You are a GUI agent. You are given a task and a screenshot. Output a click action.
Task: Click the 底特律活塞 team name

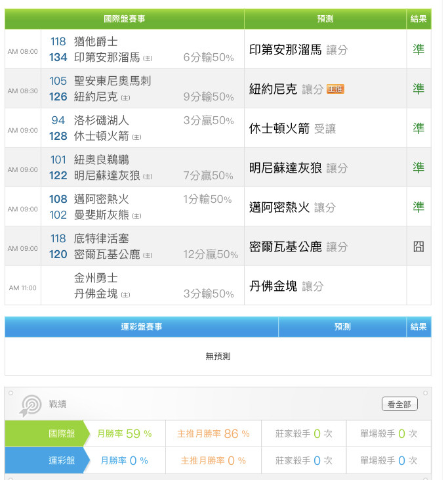pyautogui.click(x=101, y=238)
